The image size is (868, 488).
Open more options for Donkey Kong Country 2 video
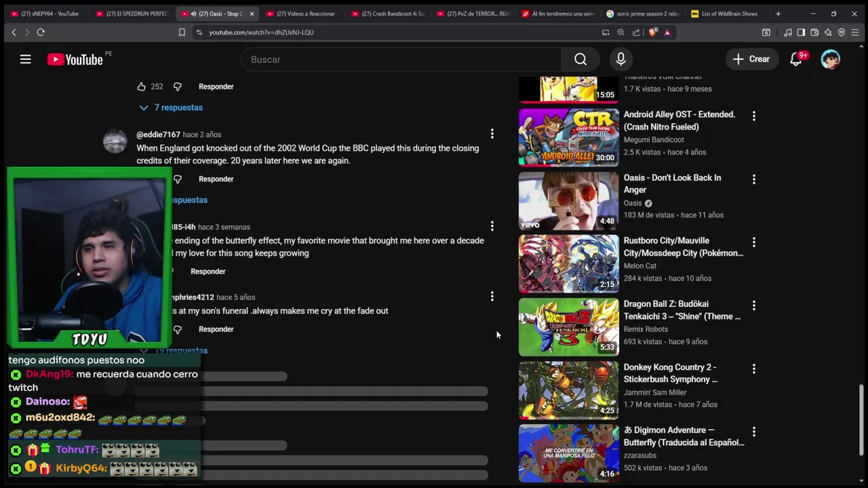(753, 369)
